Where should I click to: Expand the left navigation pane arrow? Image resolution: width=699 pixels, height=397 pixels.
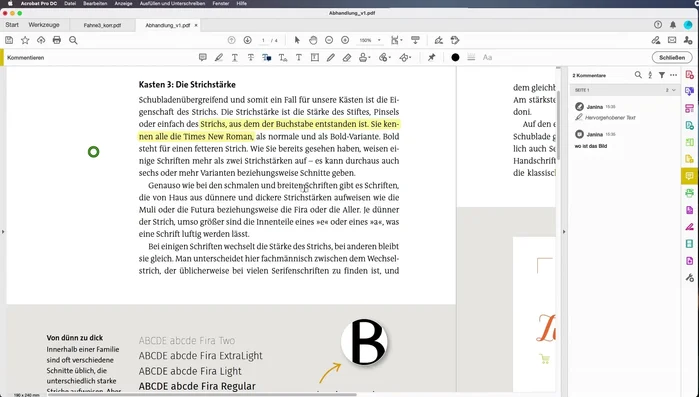(x=3, y=232)
